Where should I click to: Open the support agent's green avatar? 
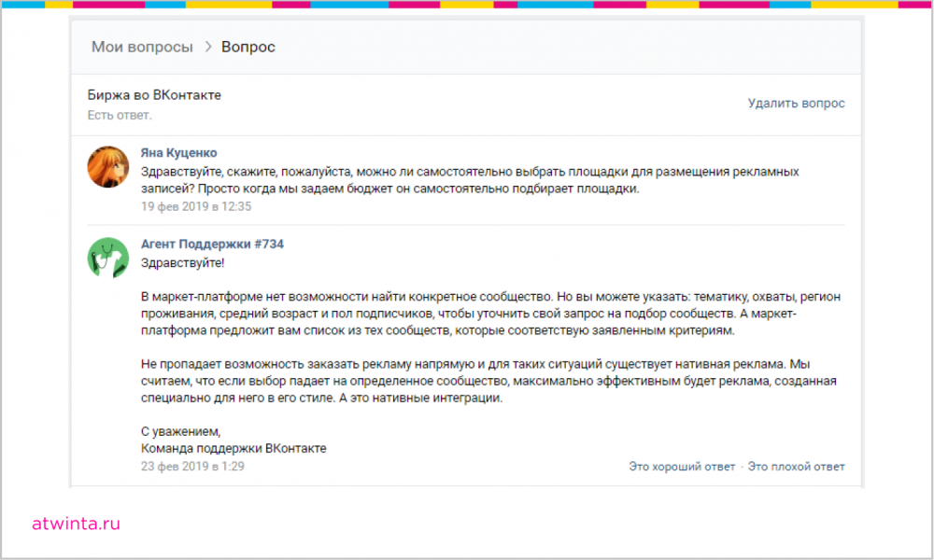coord(107,258)
